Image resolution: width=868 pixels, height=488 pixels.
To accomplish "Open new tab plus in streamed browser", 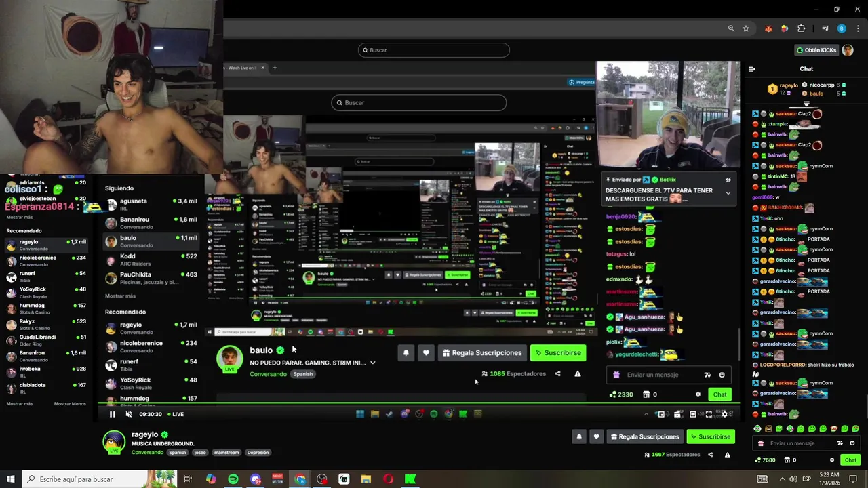I will 275,68.
